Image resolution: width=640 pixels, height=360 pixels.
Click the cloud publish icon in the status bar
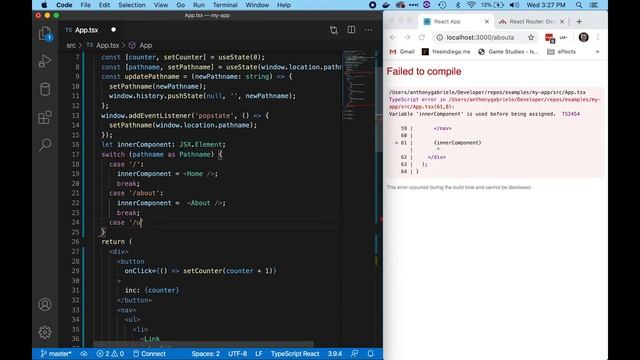84,354
